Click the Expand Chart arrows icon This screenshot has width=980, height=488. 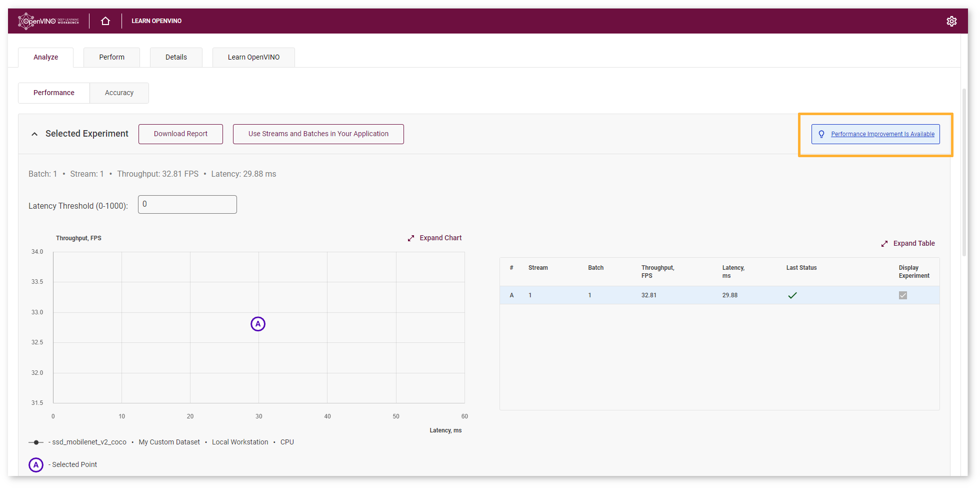[411, 238]
